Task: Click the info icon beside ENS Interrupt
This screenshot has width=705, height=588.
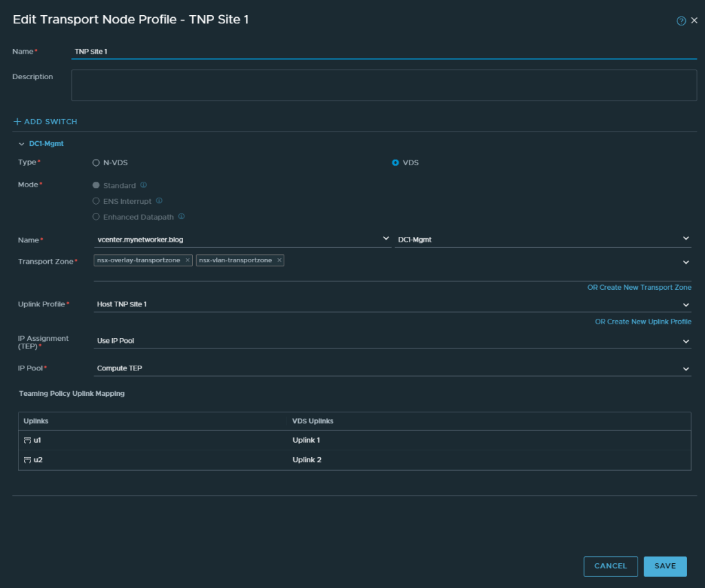Action: [159, 201]
